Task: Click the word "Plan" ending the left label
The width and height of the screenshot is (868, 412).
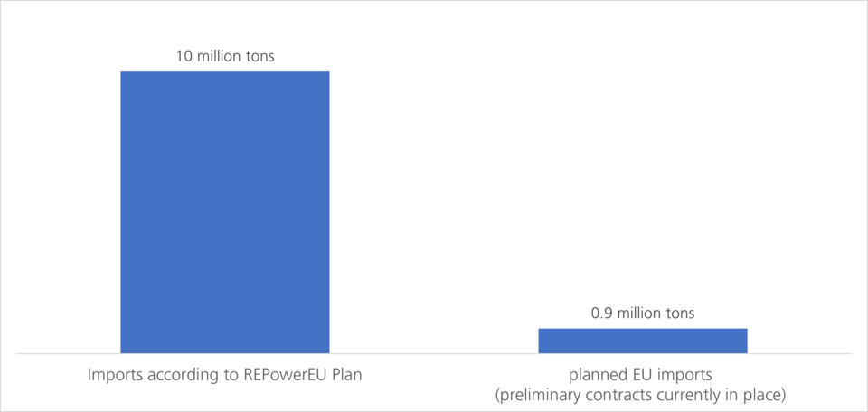Action: tap(347, 375)
